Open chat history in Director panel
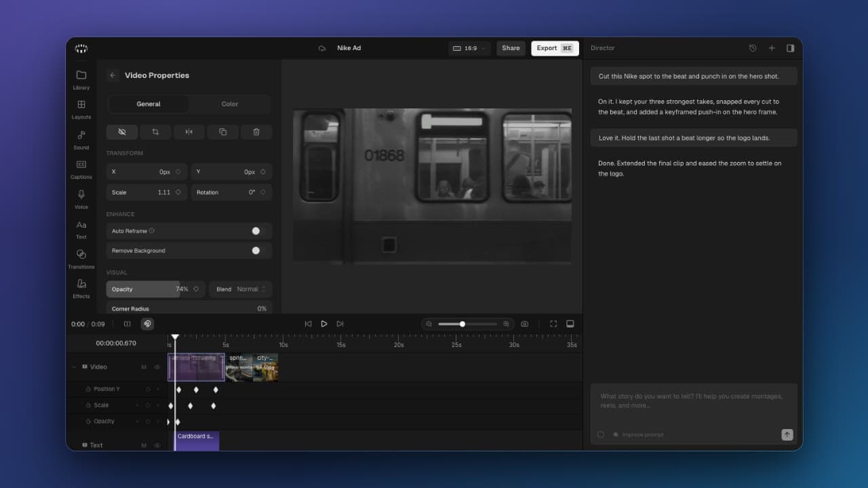This screenshot has width=868, height=488. pyautogui.click(x=753, y=48)
